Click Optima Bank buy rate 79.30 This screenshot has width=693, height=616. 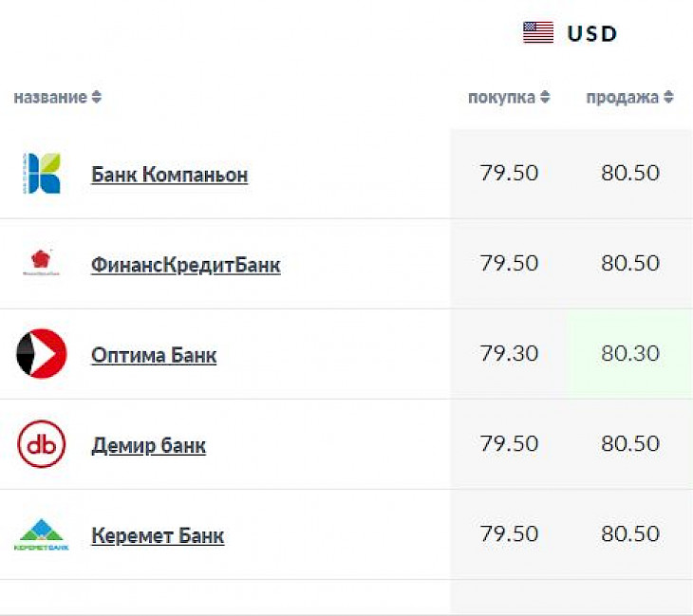509,353
